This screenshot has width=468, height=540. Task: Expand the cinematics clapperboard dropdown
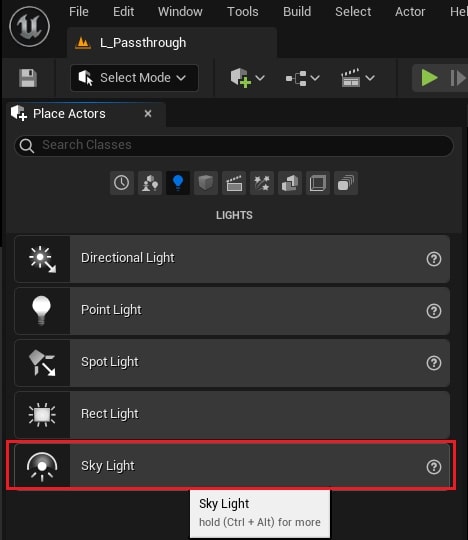357,78
